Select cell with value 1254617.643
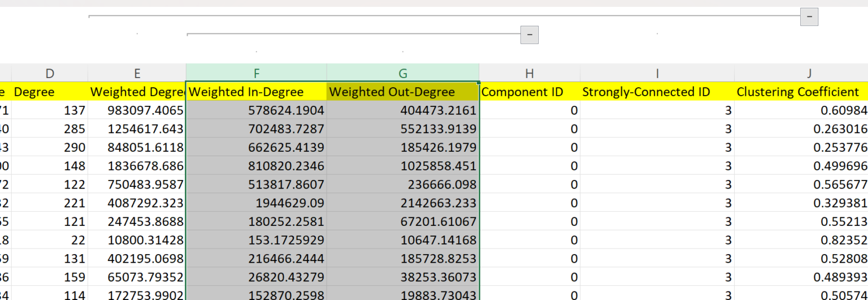The width and height of the screenshot is (868, 300). [x=137, y=128]
